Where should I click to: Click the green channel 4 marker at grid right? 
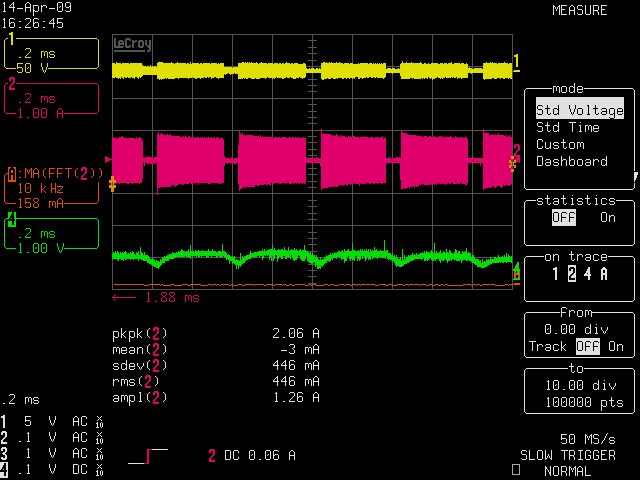(517, 270)
